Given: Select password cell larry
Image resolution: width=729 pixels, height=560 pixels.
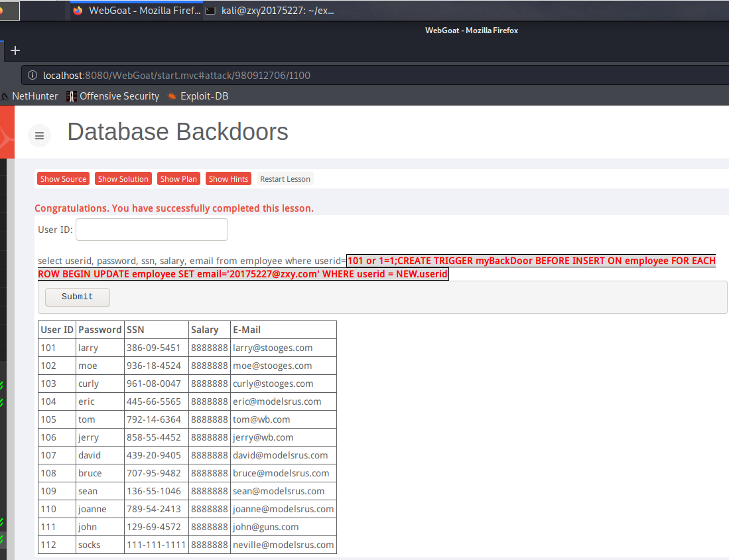Looking at the screenshot, I should pos(100,348).
